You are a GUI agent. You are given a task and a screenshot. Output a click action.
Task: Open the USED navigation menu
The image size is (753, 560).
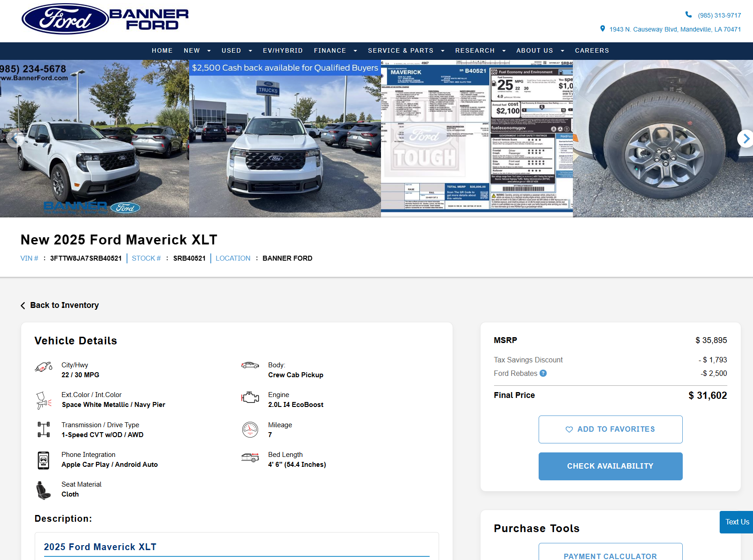pyautogui.click(x=231, y=50)
